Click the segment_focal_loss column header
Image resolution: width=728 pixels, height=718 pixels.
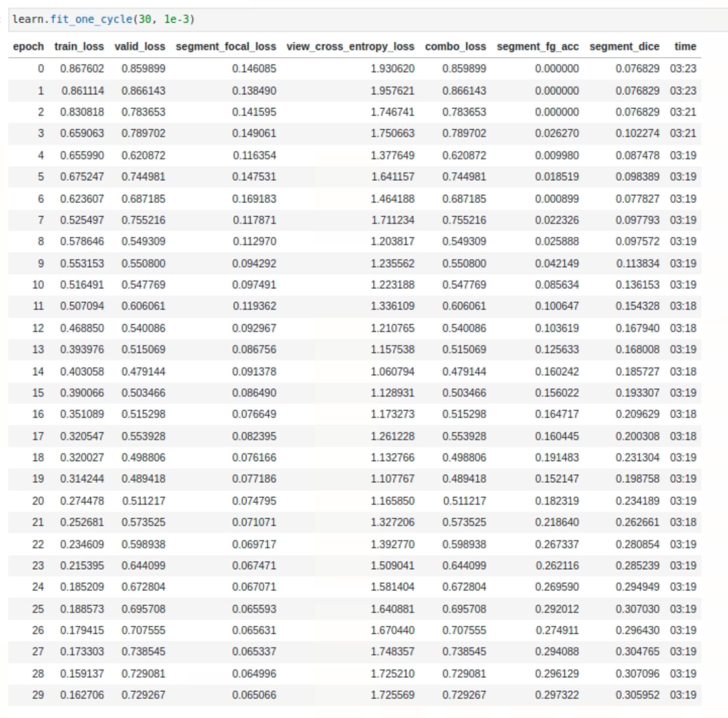point(226,47)
